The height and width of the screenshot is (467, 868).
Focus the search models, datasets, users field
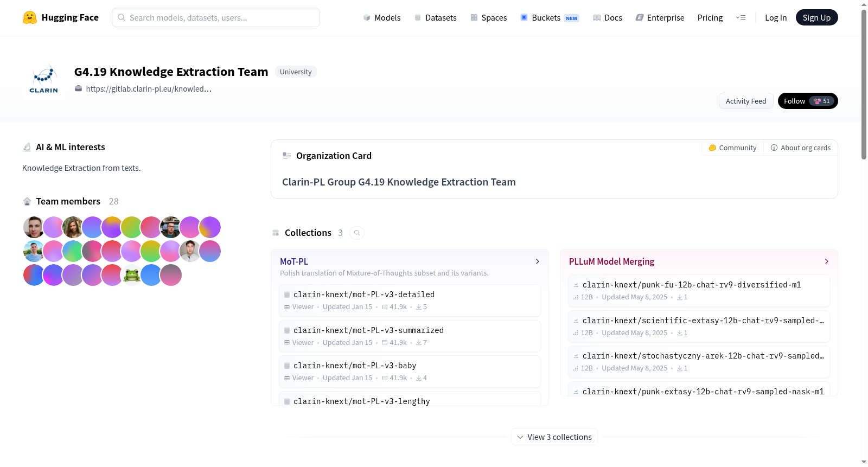click(x=216, y=17)
